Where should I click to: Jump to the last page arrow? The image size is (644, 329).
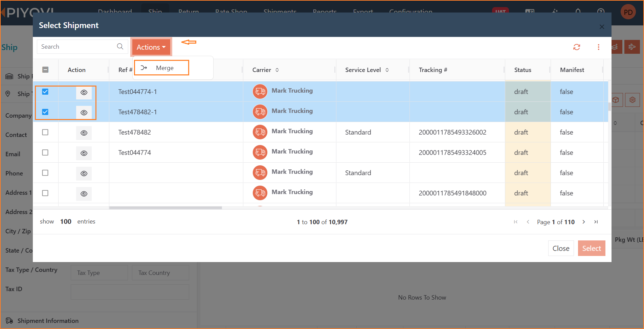[596, 222]
